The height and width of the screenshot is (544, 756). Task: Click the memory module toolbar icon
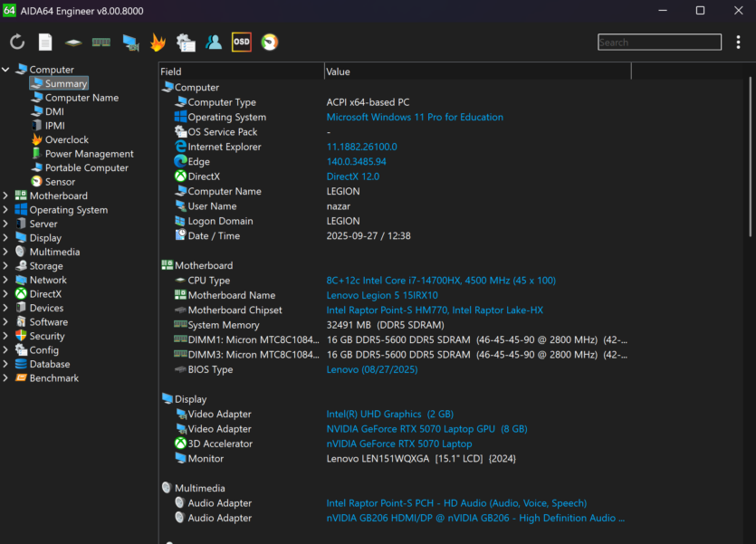point(101,43)
